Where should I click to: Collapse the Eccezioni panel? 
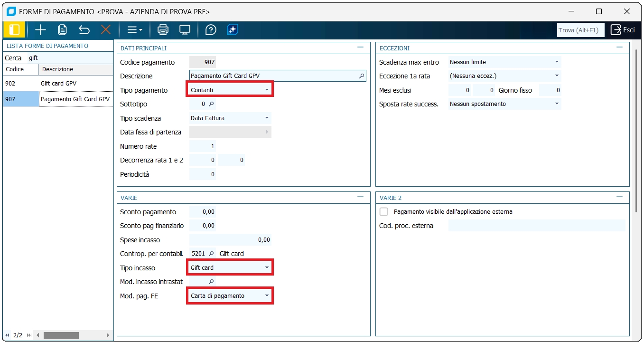(x=619, y=48)
